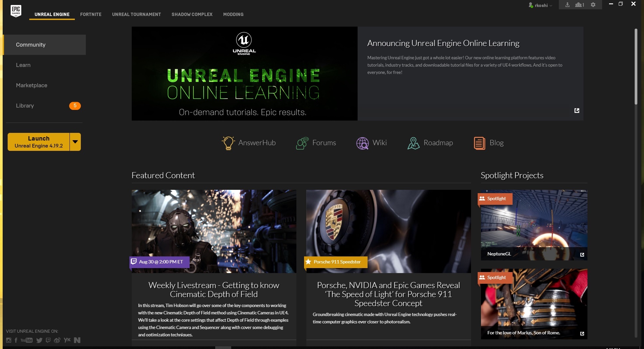Image resolution: width=644 pixels, height=349 pixels.
Task: Open the Roadmap link
Action: pos(430,143)
